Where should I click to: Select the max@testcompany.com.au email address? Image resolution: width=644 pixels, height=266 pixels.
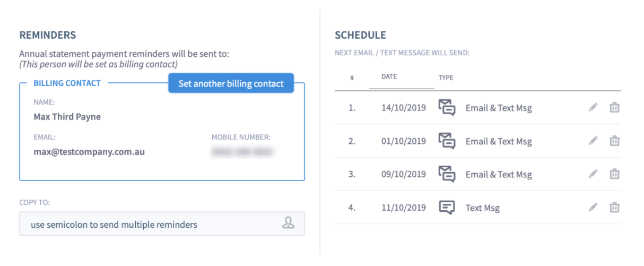[89, 152]
